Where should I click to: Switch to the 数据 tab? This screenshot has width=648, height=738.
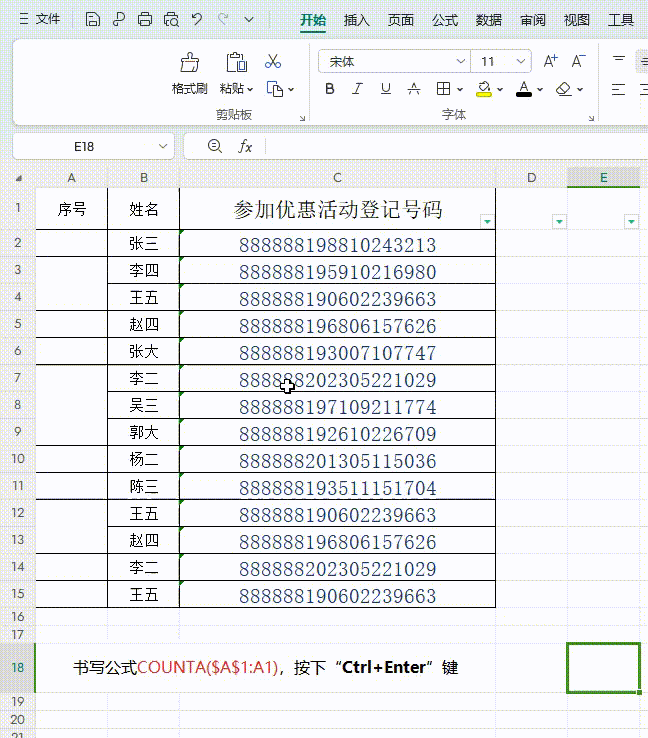click(x=488, y=20)
